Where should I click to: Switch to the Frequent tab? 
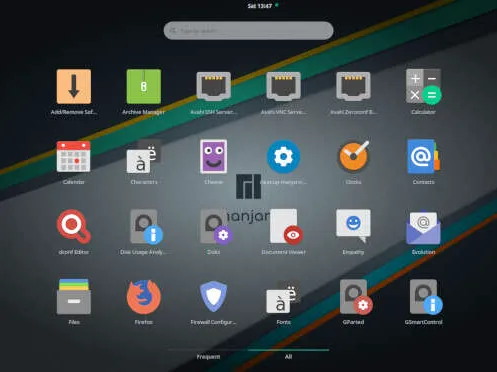tap(208, 357)
